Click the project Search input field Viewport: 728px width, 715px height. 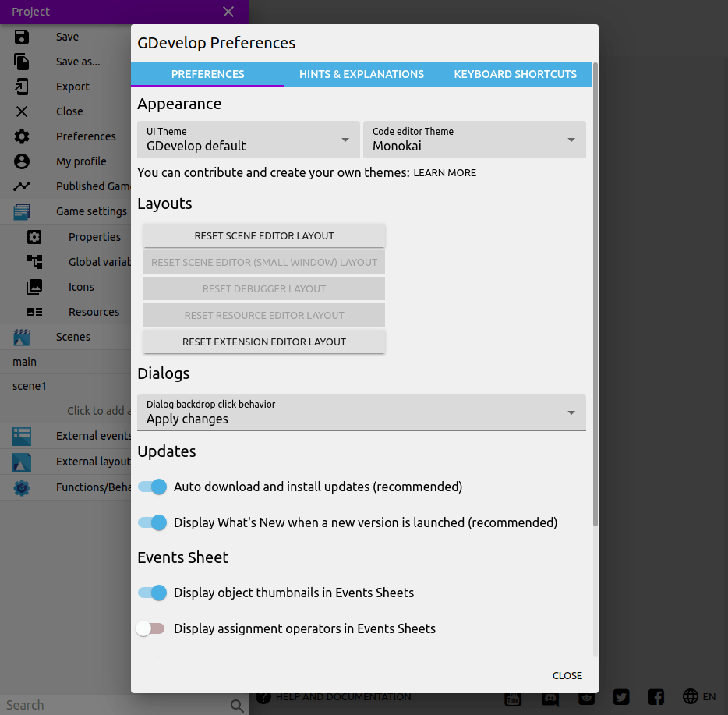tap(117, 705)
